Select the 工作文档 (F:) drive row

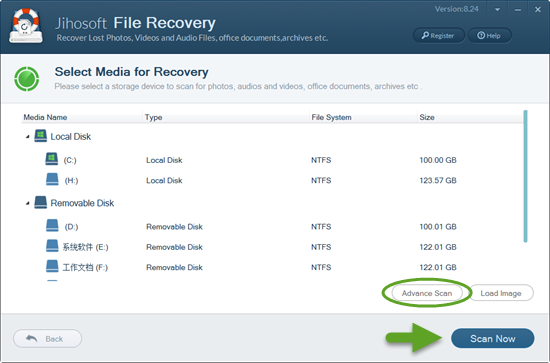[x=272, y=267]
